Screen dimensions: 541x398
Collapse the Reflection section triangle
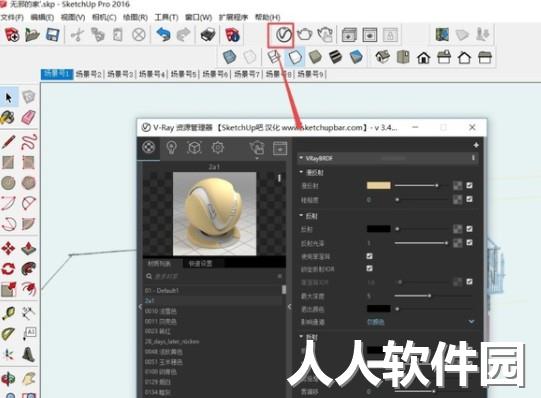[301, 216]
